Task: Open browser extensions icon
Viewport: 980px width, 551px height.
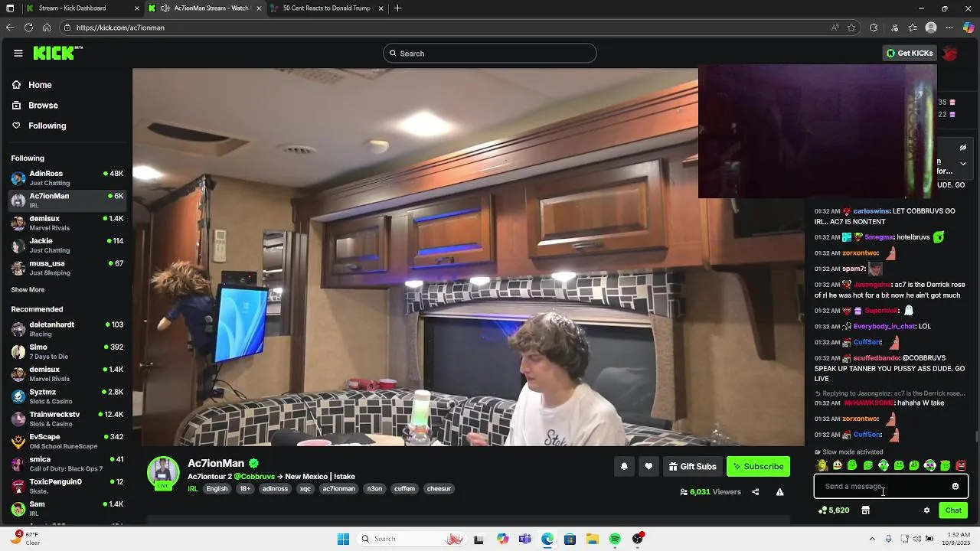Action: 874,28
